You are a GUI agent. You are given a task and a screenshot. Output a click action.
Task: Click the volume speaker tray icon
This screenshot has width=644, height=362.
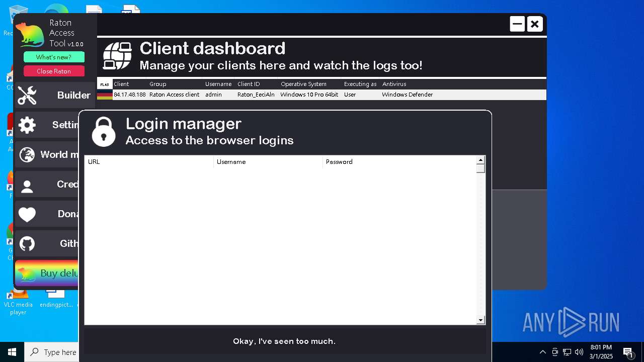point(579,352)
